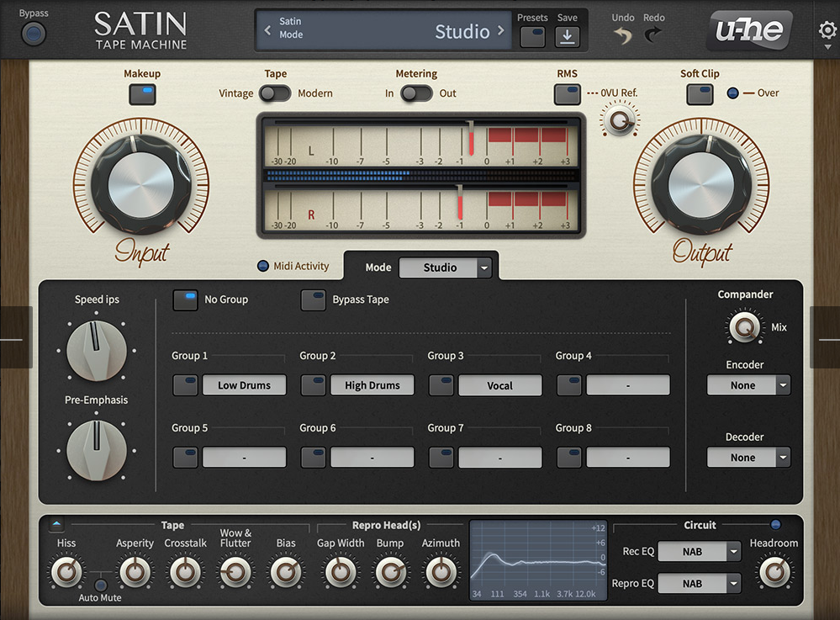Open the Presets browser button
Screen dimensions: 840x620
coord(532,37)
